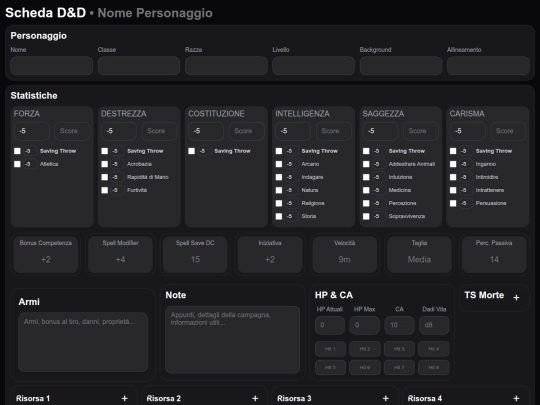Click the CA armor class field
The image size is (540, 405).
[x=399, y=325]
